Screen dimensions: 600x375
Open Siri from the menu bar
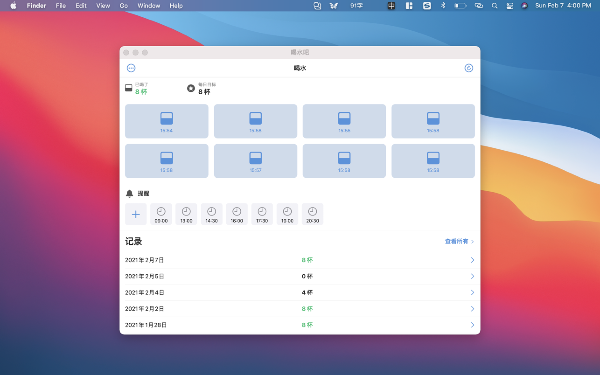click(525, 6)
